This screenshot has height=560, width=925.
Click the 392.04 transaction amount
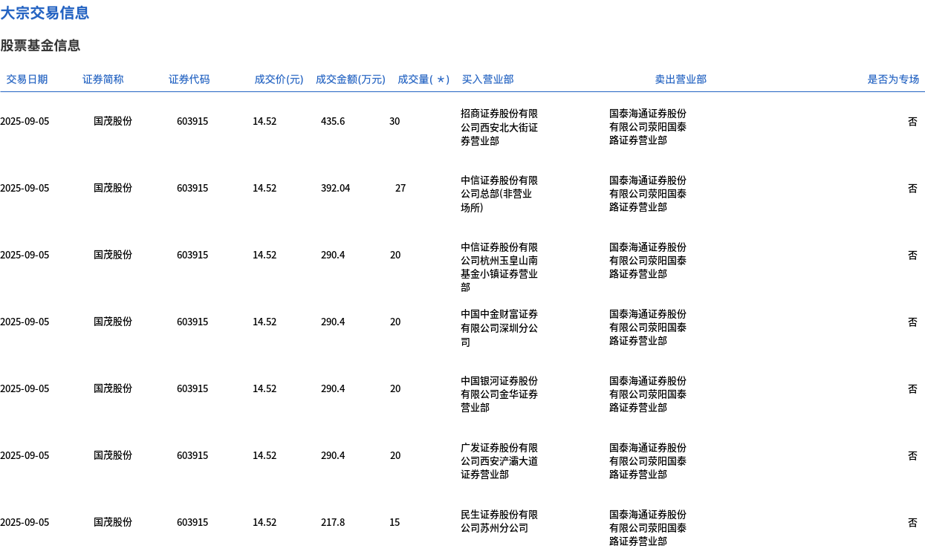point(335,188)
